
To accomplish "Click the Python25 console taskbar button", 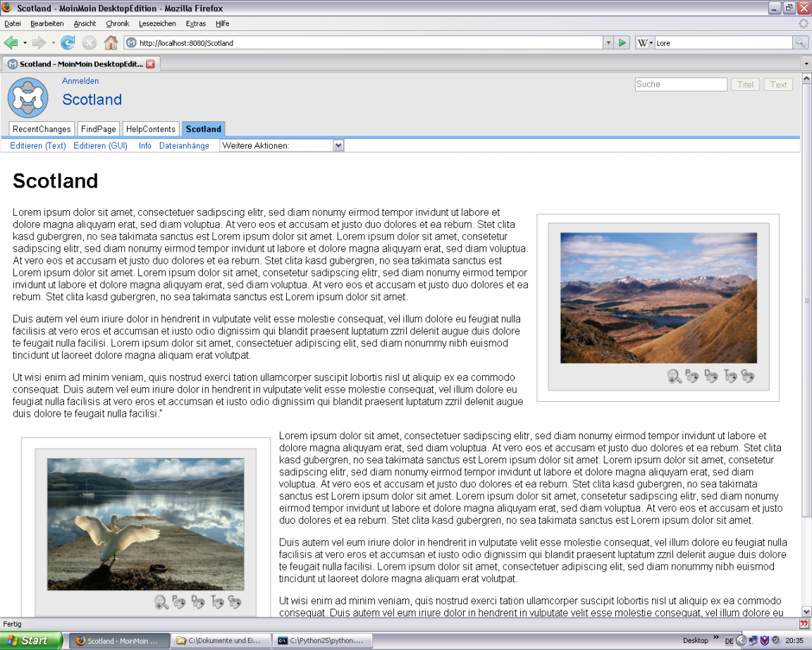I will click(x=321, y=641).
